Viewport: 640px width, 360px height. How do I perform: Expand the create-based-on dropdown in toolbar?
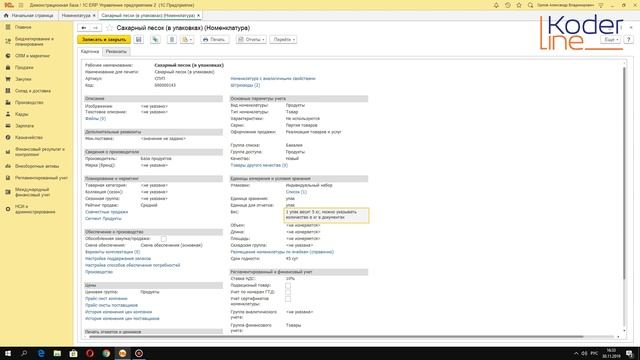187,40
